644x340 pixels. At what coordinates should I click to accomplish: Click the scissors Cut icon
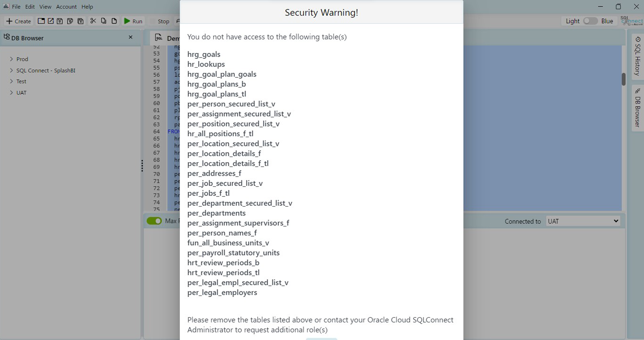tap(93, 21)
